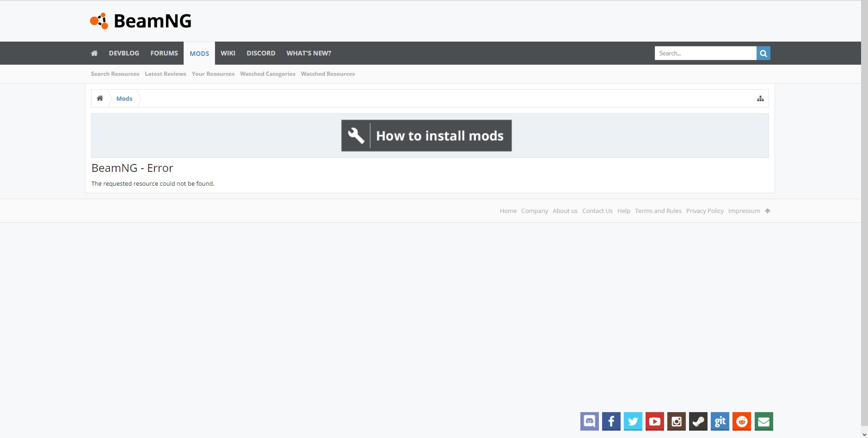Open the YouTube social icon

pyautogui.click(x=655, y=421)
